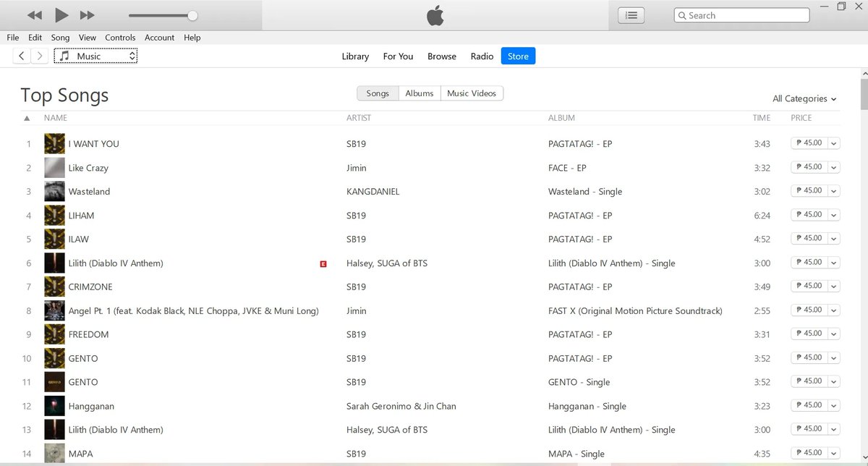Open the Help menu

click(192, 38)
